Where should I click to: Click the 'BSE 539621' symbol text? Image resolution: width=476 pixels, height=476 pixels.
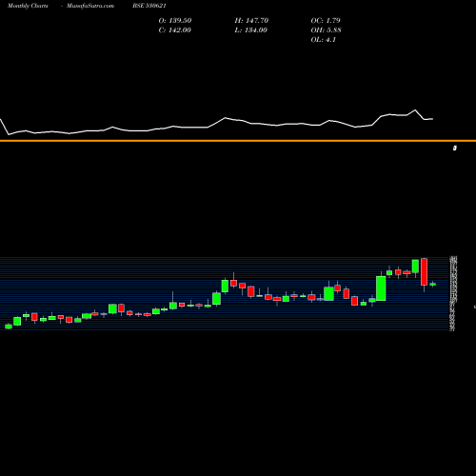point(149,6)
